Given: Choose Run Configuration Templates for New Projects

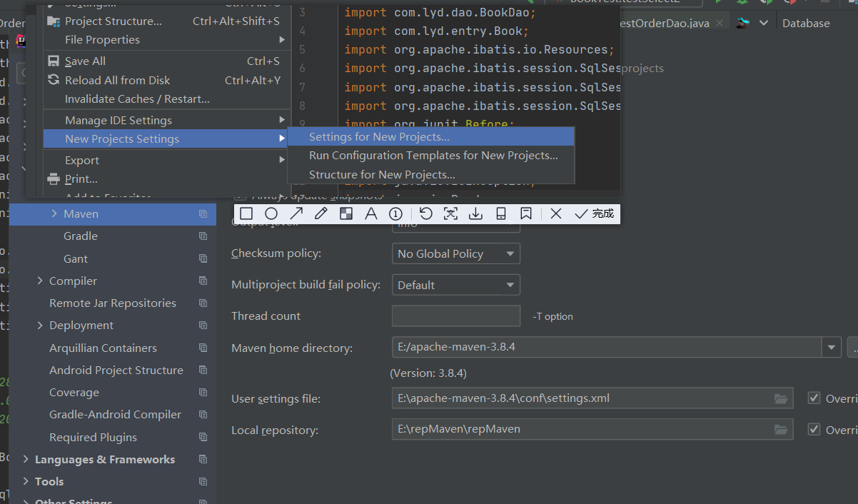Looking at the screenshot, I should (x=431, y=155).
